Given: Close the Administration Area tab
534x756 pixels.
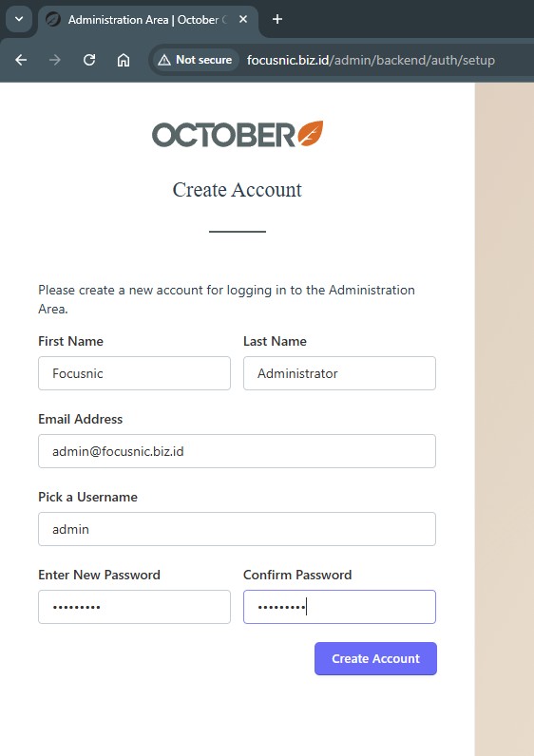Looking at the screenshot, I should (243, 19).
